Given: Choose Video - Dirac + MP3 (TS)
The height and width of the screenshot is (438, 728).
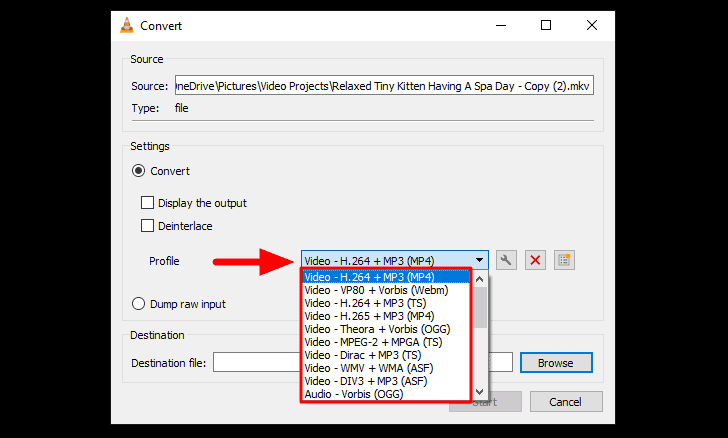Looking at the screenshot, I should pyautogui.click(x=386, y=355).
